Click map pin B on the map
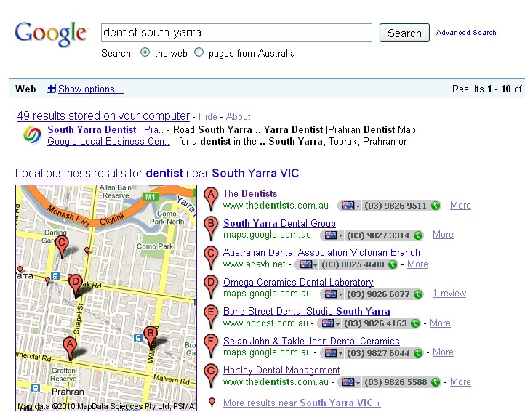 click(x=151, y=337)
